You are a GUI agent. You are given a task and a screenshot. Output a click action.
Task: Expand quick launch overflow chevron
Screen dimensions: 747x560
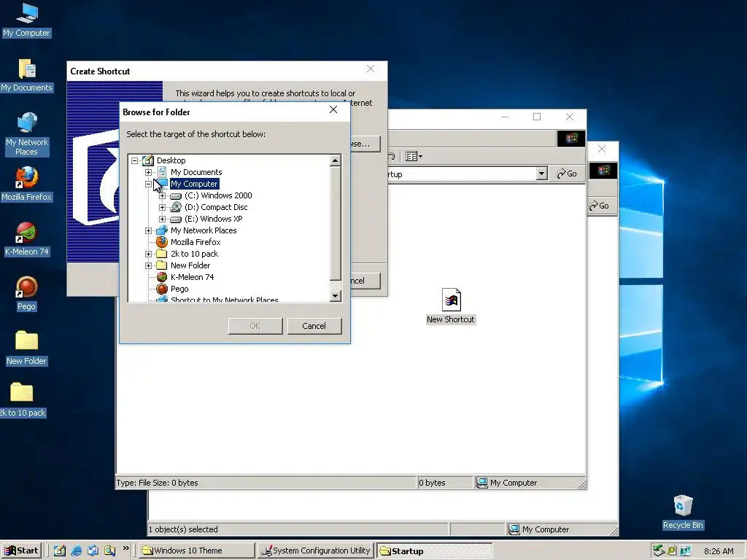tap(125, 548)
